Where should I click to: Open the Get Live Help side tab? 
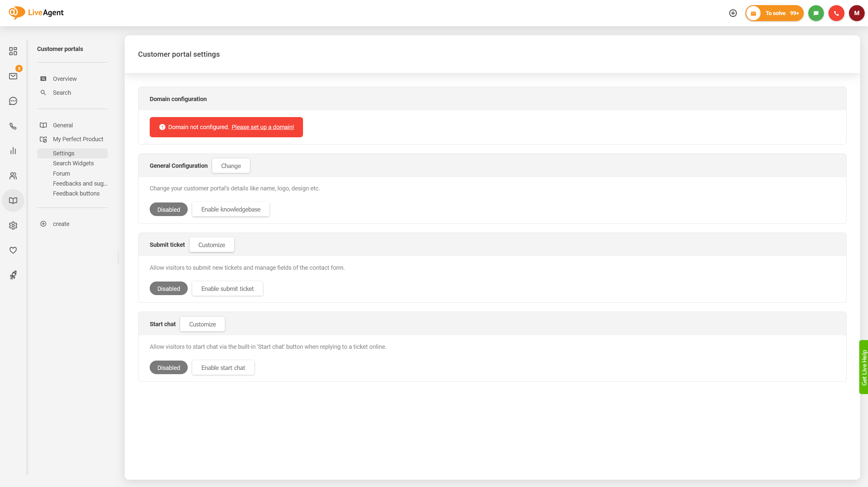[x=863, y=367]
